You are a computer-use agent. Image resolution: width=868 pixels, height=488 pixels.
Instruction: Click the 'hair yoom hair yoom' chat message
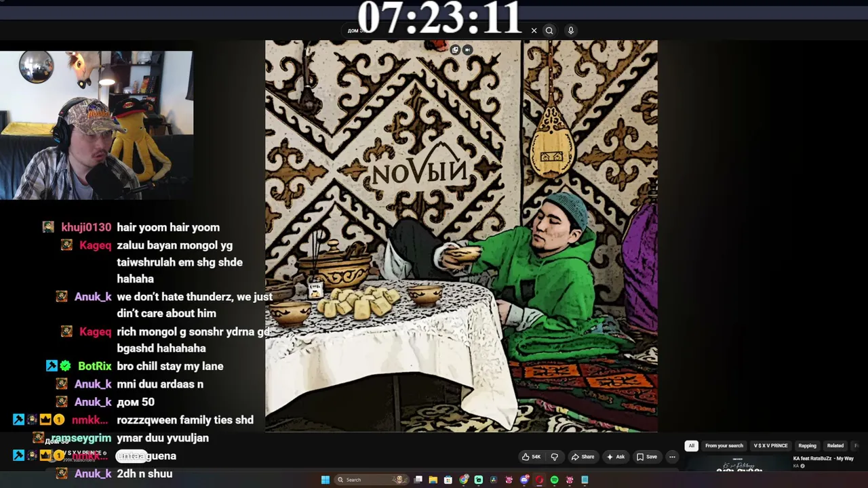168,228
